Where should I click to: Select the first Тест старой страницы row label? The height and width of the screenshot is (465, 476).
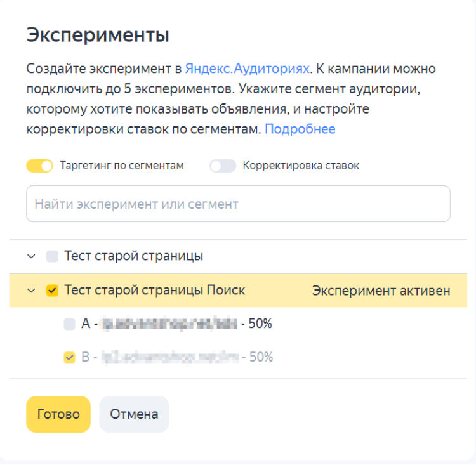[133, 257]
